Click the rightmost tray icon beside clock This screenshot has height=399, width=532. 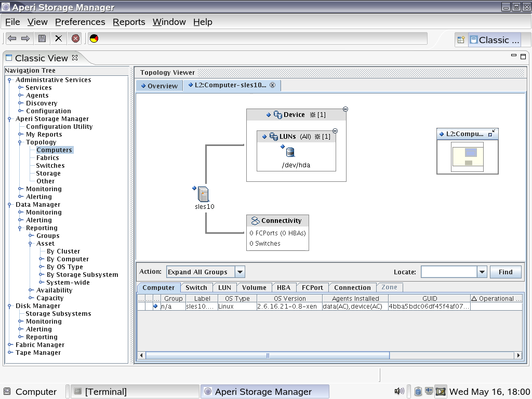coord(441,391)
